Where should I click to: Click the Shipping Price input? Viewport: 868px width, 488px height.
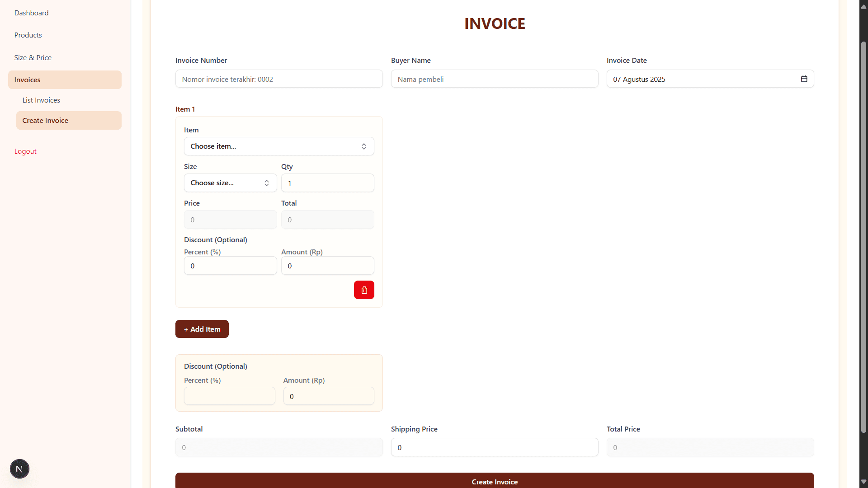(495, 447)
